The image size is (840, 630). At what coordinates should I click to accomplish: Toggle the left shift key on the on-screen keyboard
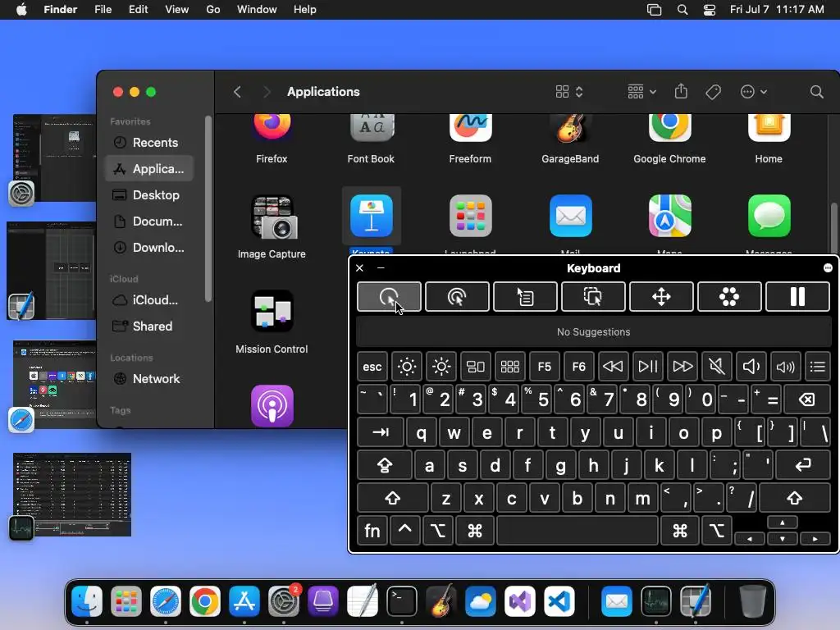[393, 498]
